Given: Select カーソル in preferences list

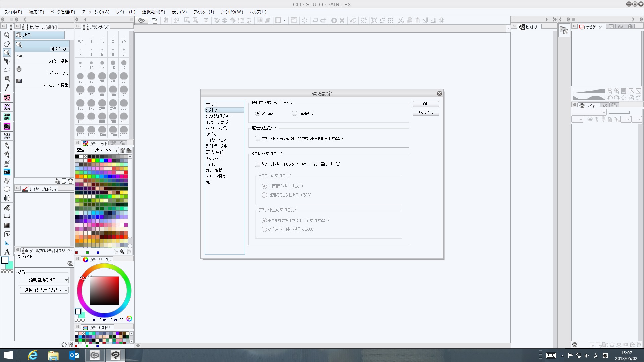Looking at the screenshot, I should pyautogui.click(x=212, y=134).
